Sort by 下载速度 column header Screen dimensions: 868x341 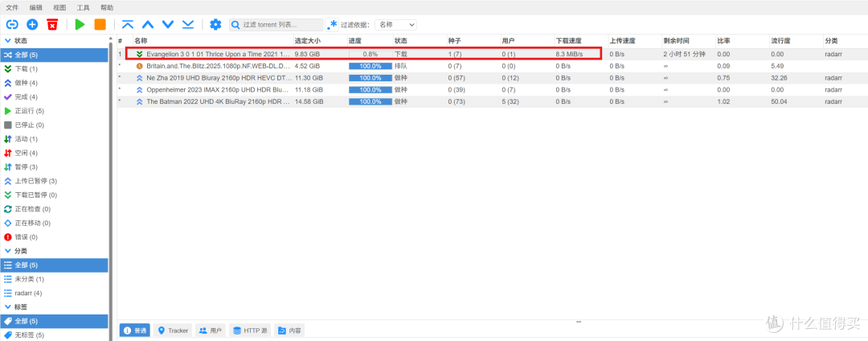pyautogui.click(x=581, y=41)
